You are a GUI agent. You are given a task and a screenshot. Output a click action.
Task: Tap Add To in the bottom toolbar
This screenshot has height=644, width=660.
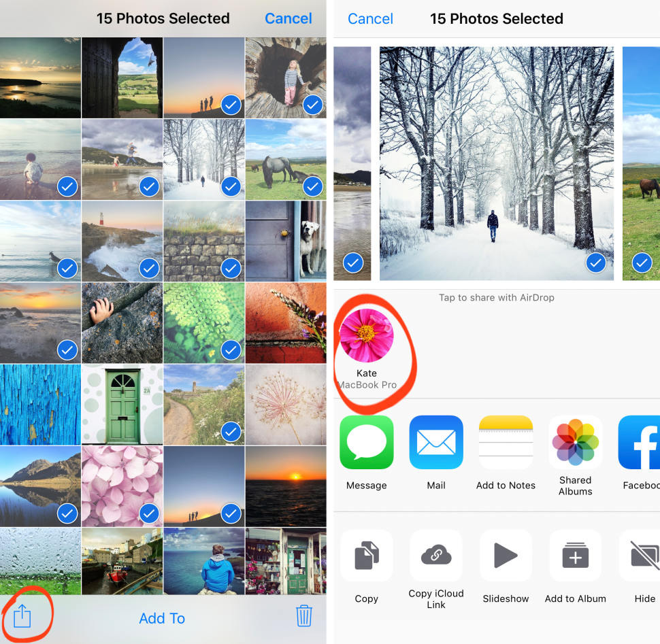pos(161,617)
